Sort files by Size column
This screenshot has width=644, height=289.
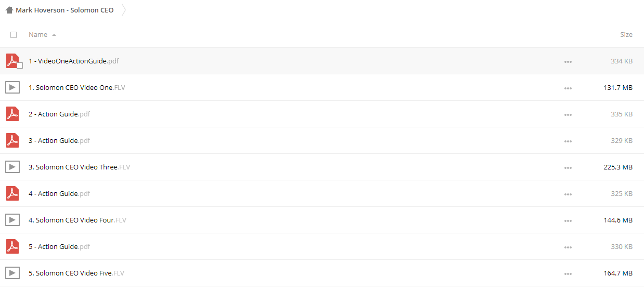point(626,35)
